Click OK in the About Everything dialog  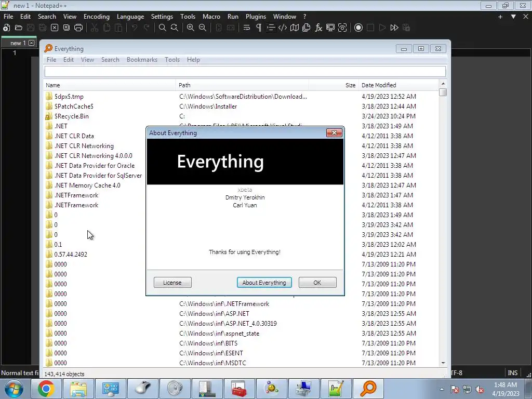point(317,282)
